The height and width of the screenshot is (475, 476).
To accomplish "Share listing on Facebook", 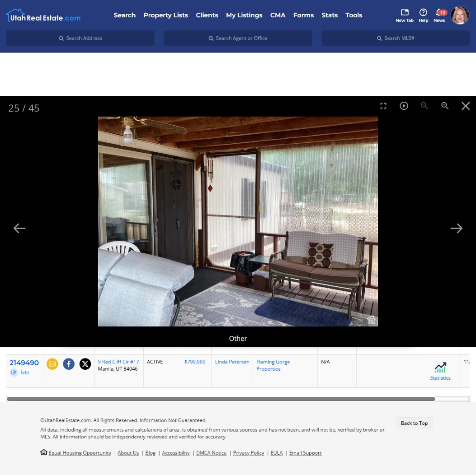I will 69,364.
